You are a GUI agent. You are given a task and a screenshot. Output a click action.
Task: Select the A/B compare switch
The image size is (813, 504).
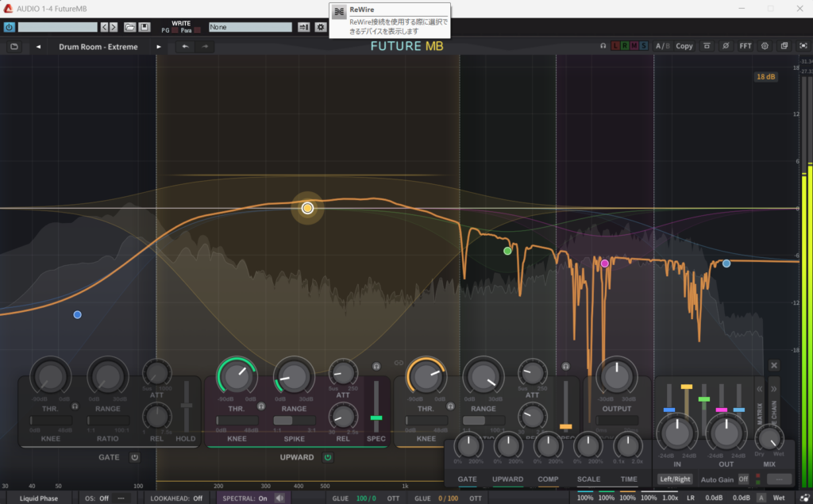click(x=662, y=46)
